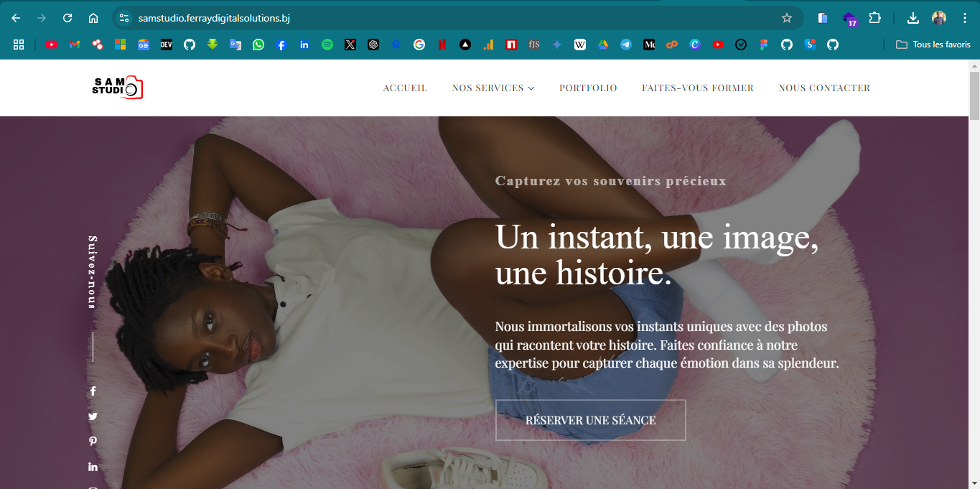Screen dimensions: 980x489
Task: Open the Gmail bookmark
Action: click(75, 45)
